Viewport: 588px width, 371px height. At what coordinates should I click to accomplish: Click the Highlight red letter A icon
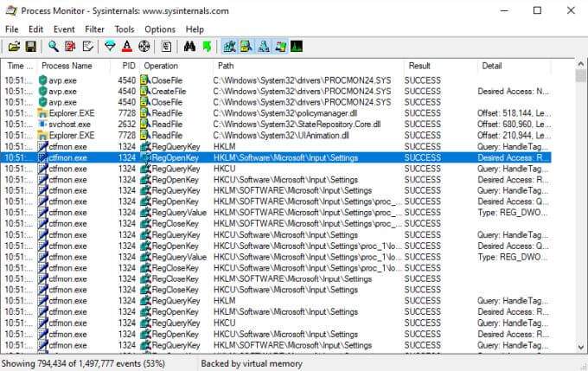tap(127, 47)
